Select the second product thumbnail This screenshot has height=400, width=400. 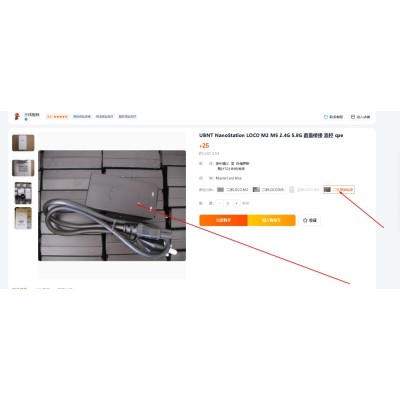click(23, 168)
